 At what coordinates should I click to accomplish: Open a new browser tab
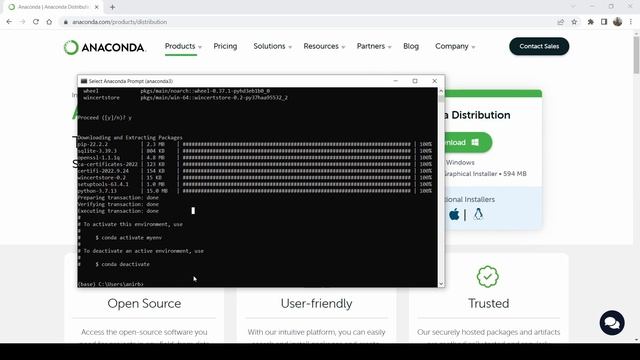[112, 7]
